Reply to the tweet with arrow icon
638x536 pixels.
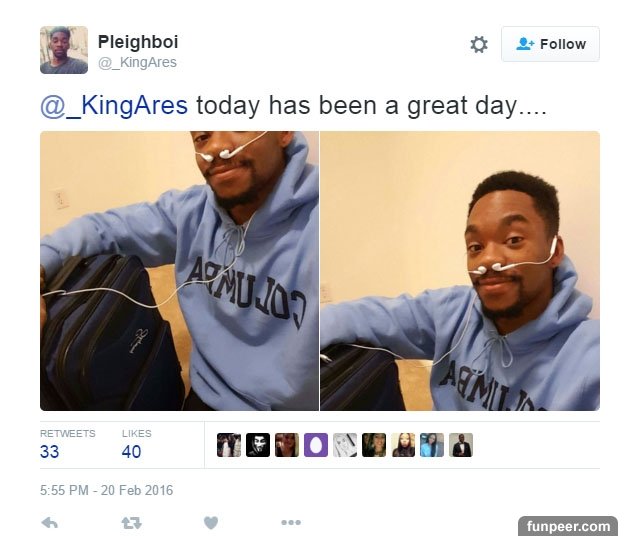coord(50,522)
